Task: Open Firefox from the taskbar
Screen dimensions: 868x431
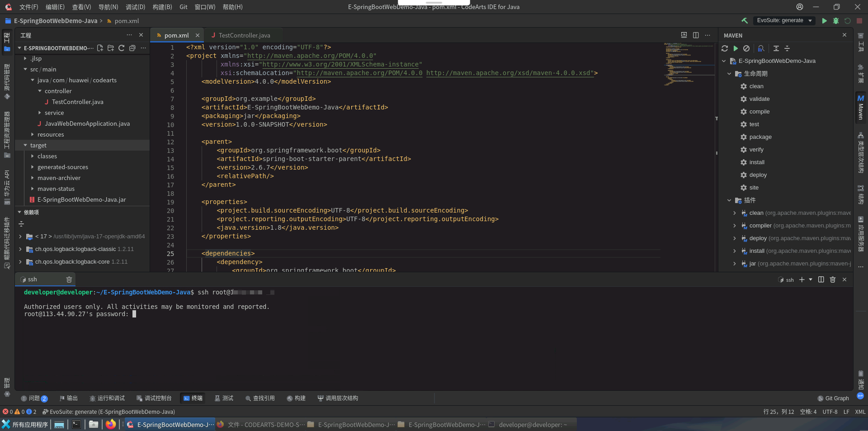Action: (111, 424)
